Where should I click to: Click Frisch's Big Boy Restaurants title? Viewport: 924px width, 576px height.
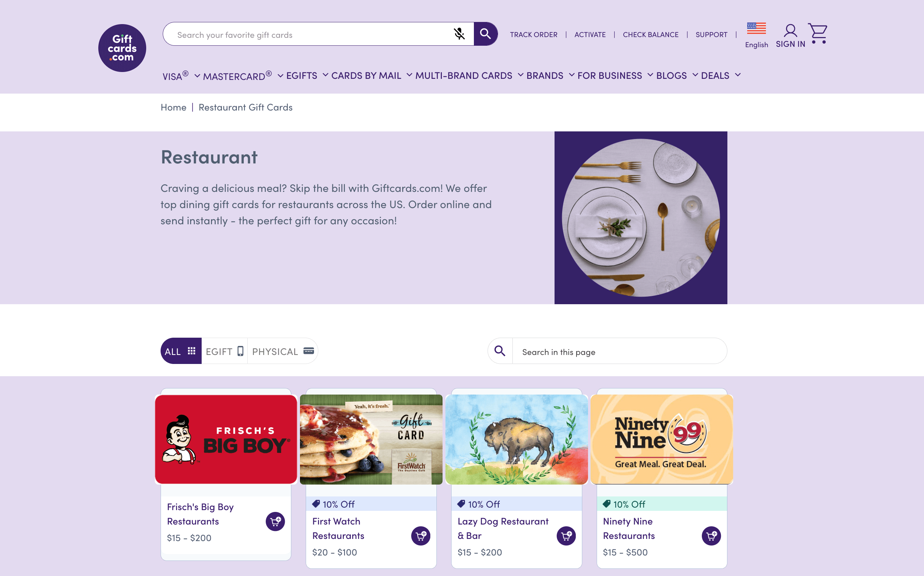201,514
